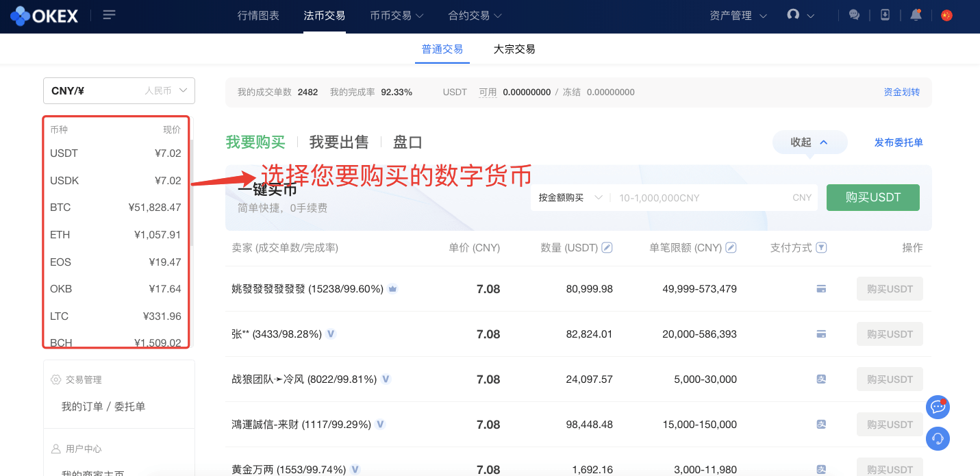This screenshot has height=476, width=980.
Task: Click 购买USDT in 鴻運誠信-来财 row
Action: click(x=890, y=425)
